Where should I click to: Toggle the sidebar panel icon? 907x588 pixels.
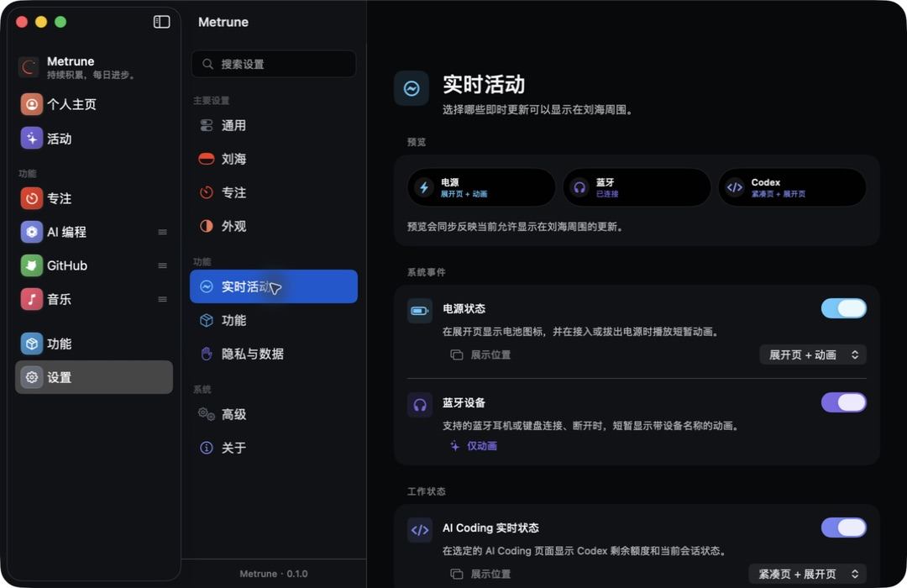click(x=161, y=22)
